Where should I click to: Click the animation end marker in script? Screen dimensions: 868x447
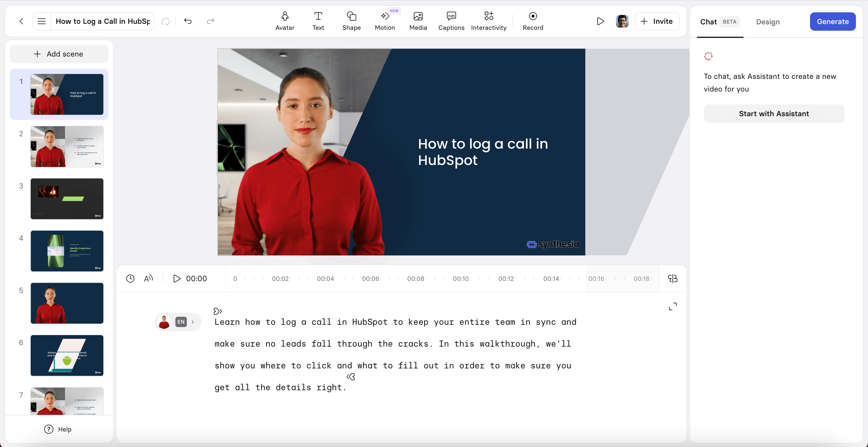click(x=351, y=377)
